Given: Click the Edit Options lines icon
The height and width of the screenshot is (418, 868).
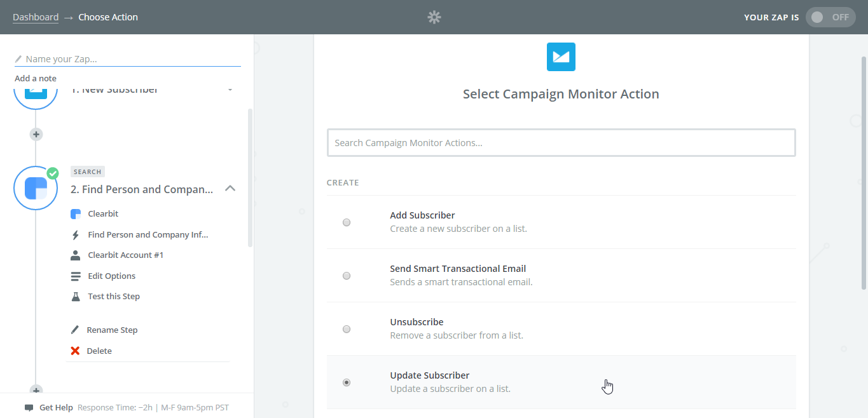Looking at the screenshot, I should point(76,276).
